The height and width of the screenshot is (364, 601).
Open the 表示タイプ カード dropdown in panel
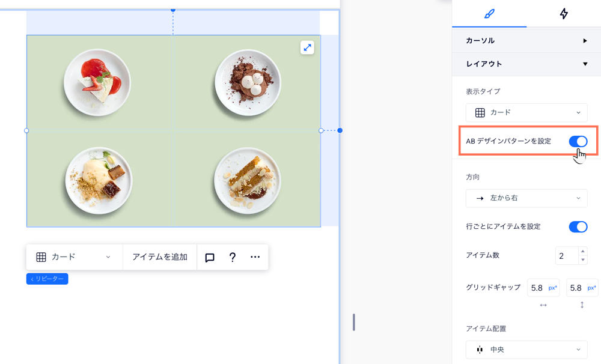(x=526, y=113)
